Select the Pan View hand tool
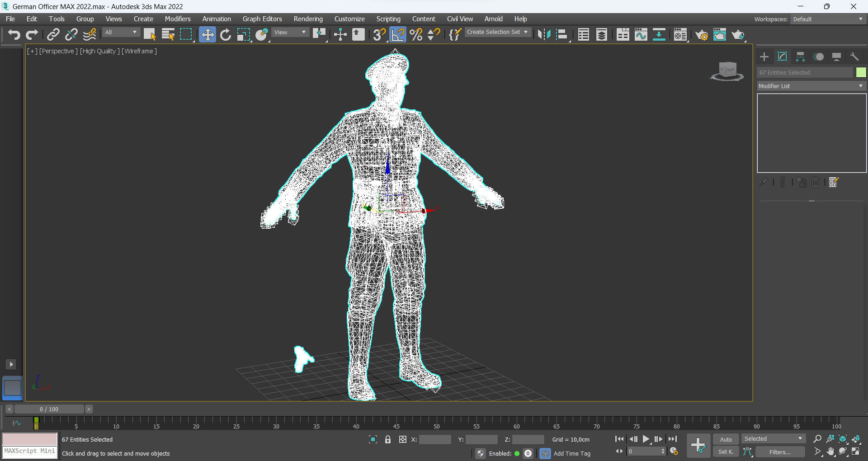Image resolution: width=868 pixels, height=461 pixels. click(830, 452)
